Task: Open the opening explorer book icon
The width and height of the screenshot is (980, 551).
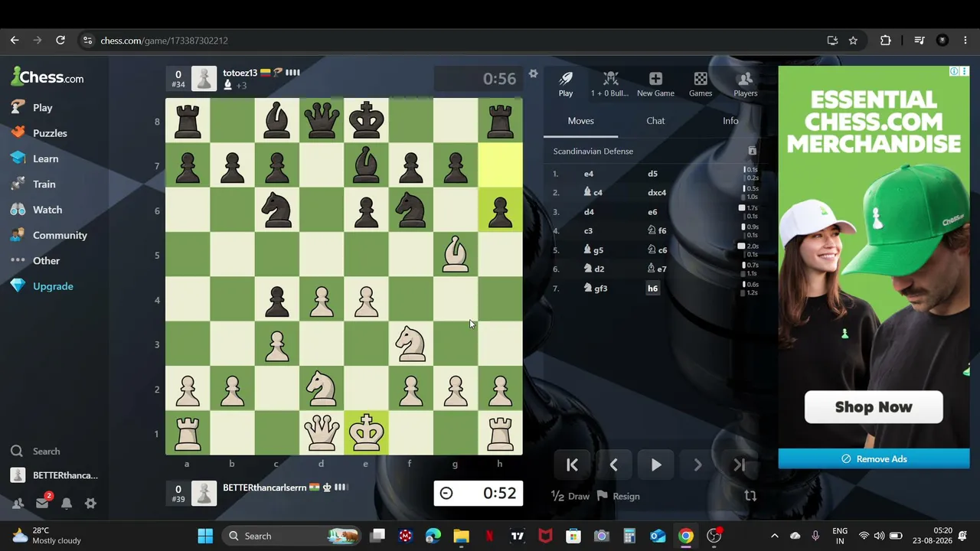Action: (x=752, y=151)
